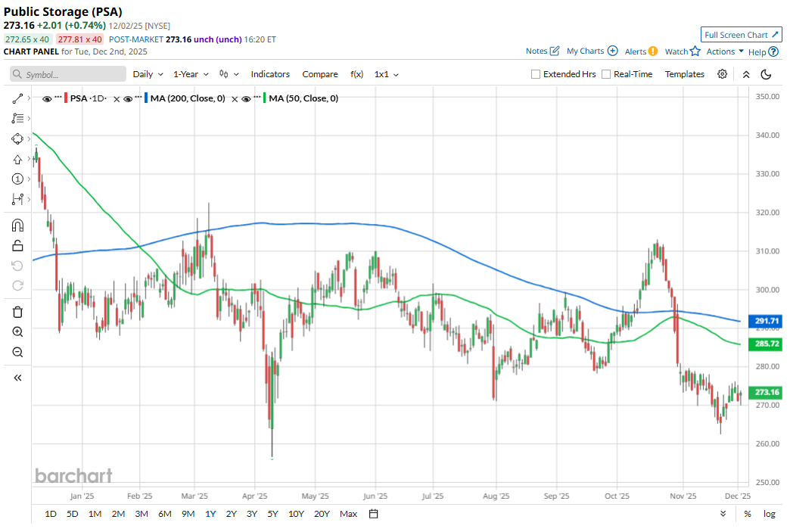The image size is (790, 532).
Task: Activate the magnet snap tool
Action: 17,226
